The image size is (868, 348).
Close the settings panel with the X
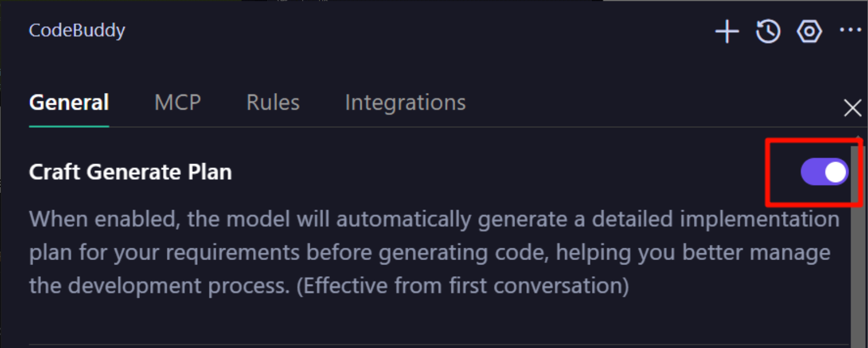[x=852, y=108]
